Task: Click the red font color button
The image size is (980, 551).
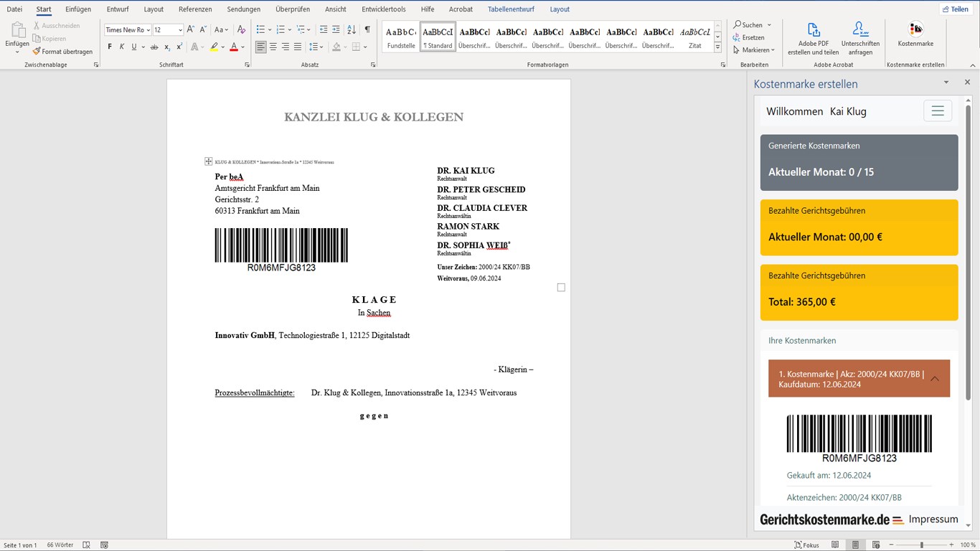Action: click(x=234, y=47)
